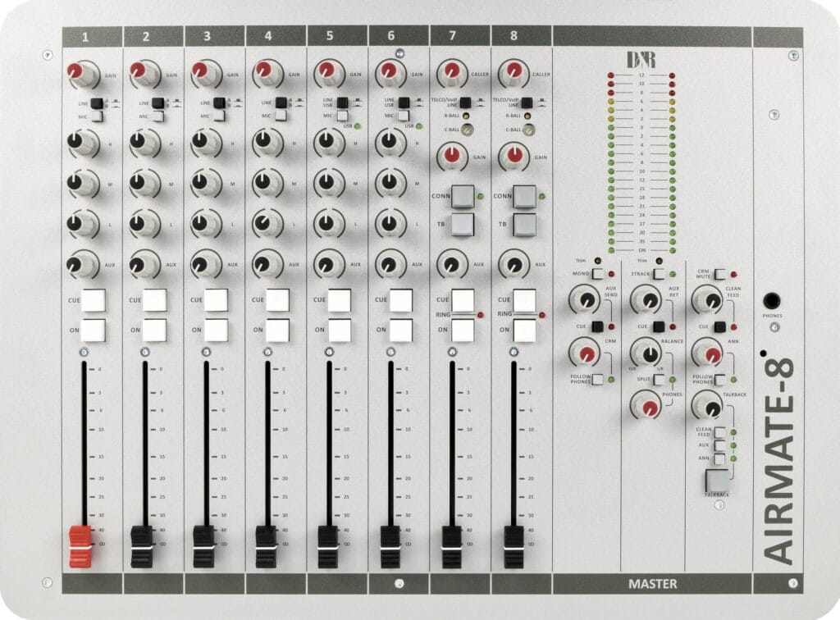Click the red fader on channel 1

80,545
